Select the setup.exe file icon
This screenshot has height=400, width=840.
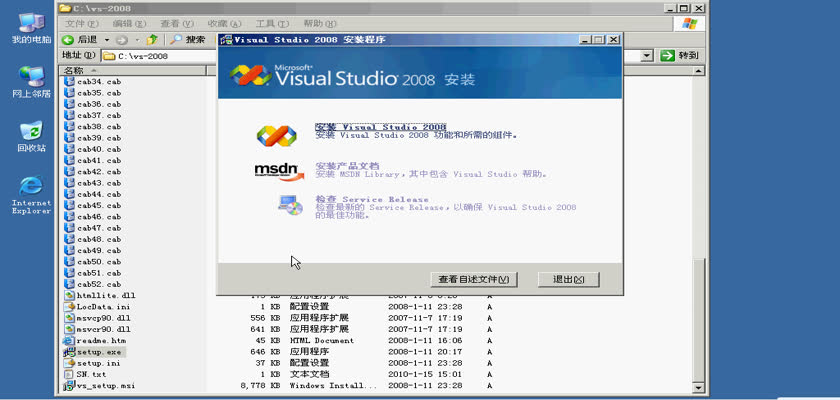click(69, 352)
